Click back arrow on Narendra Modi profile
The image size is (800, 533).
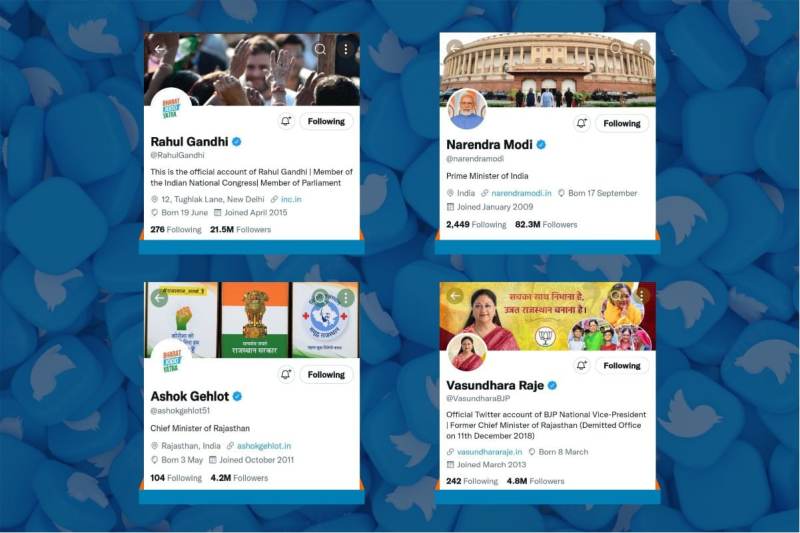[455, 48]
